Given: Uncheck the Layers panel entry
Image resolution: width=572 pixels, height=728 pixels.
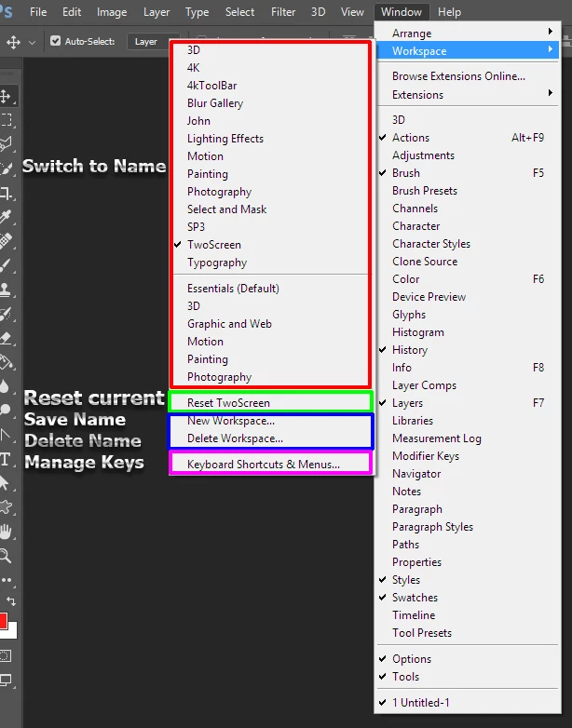Looking at the screenshot, I should pyautogui.click(x=468, y=402).
